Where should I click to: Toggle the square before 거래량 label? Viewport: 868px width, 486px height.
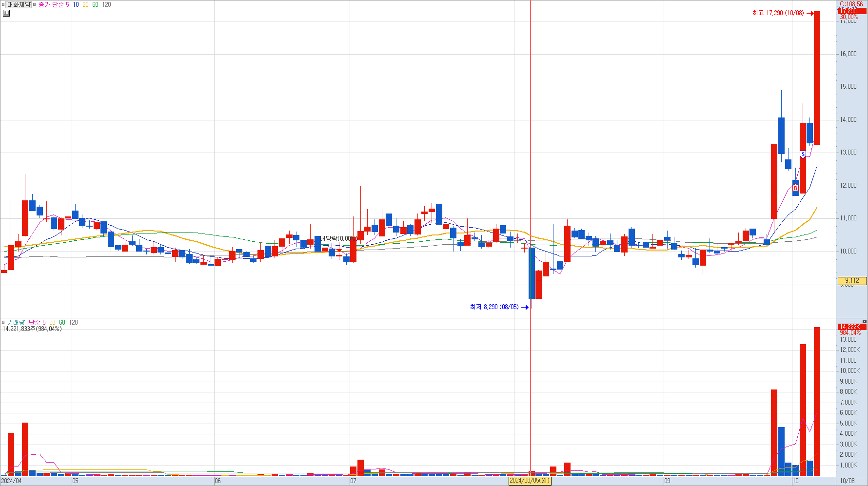point(3,322)
